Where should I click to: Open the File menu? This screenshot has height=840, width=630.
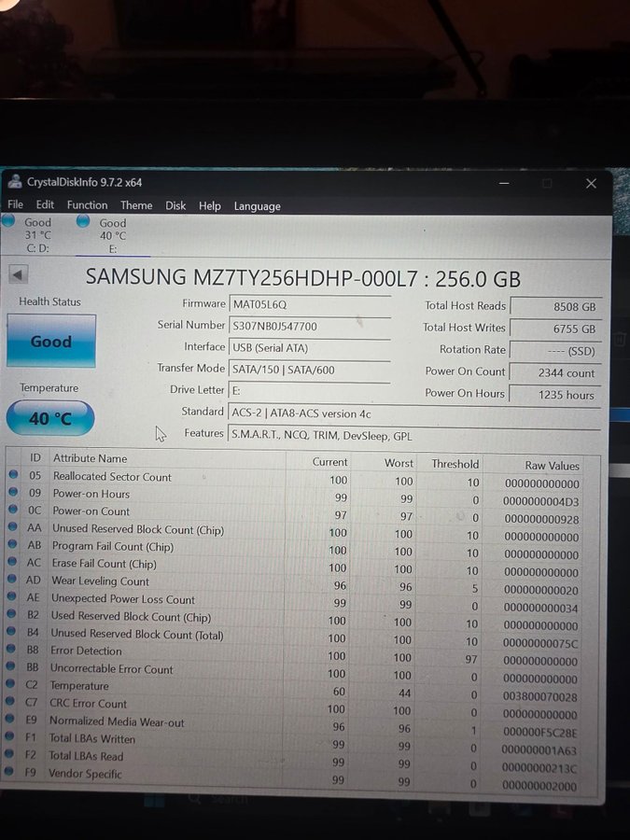point(15,205)
